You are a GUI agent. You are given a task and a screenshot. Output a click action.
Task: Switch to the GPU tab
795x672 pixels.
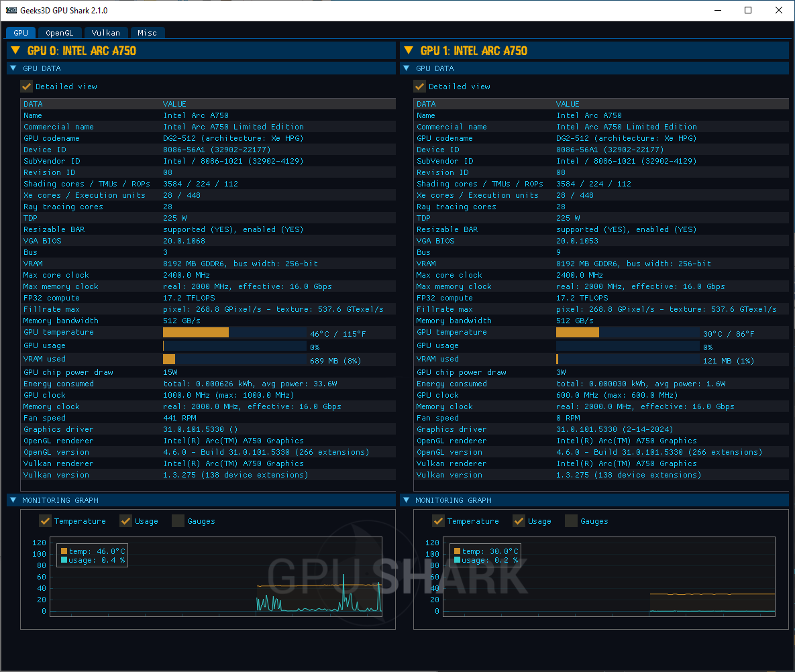pos(21,33)
